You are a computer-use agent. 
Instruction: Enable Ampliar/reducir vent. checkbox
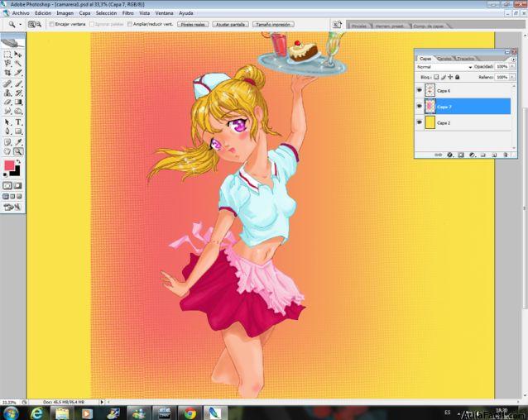pyautogui.click(x=130, y=24)
